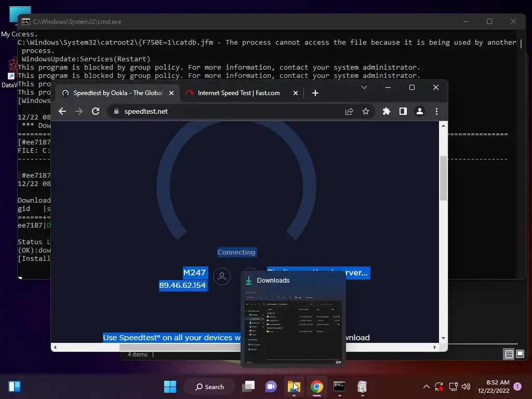Switch File Explorer to large icons view
Image resolution: width=532 pixels, height=399 pixels.
[x=520, y=354]
